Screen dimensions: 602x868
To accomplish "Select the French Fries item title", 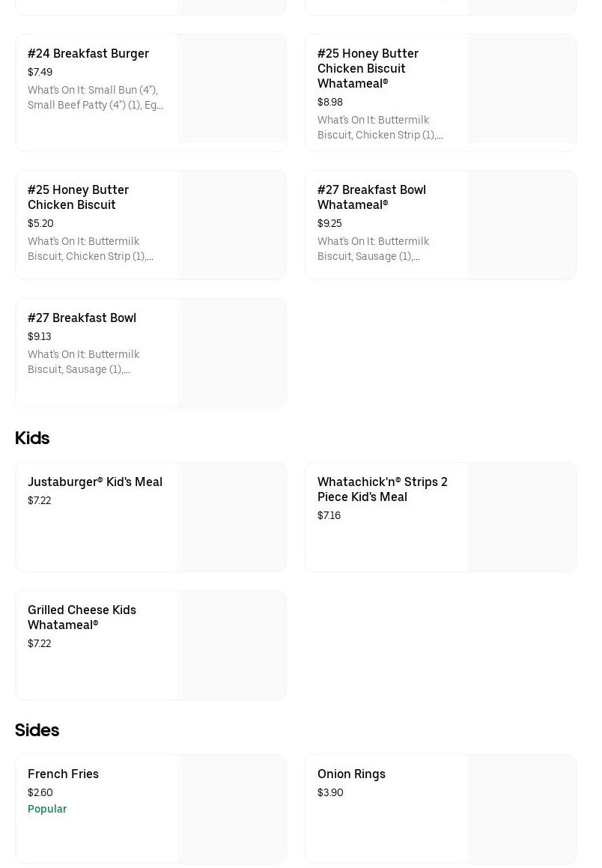I will click(63, 774).
